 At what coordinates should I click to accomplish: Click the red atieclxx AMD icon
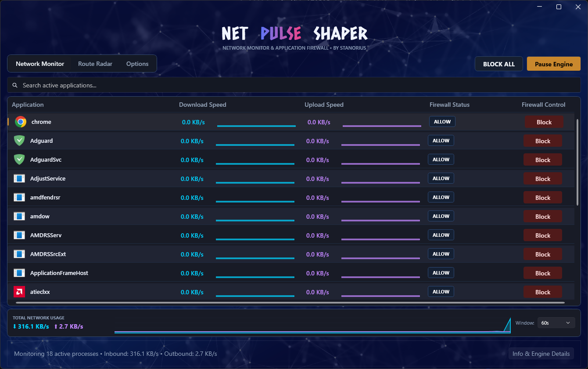pos(19,292)
